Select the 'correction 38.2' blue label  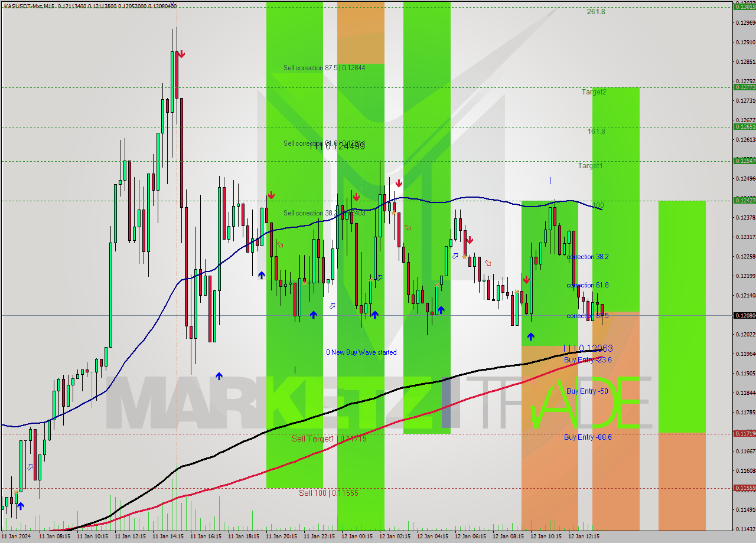click(x=588, y=257)
